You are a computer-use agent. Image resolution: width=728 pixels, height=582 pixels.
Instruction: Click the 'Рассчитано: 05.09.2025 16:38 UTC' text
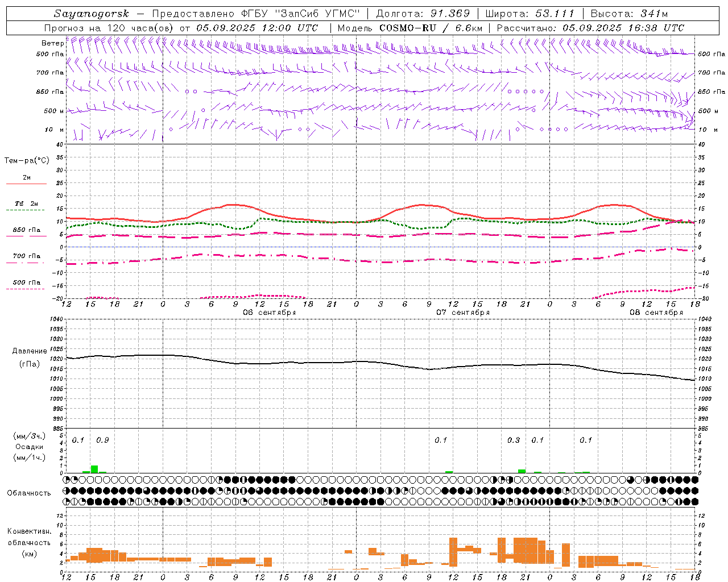click(590, 28)
